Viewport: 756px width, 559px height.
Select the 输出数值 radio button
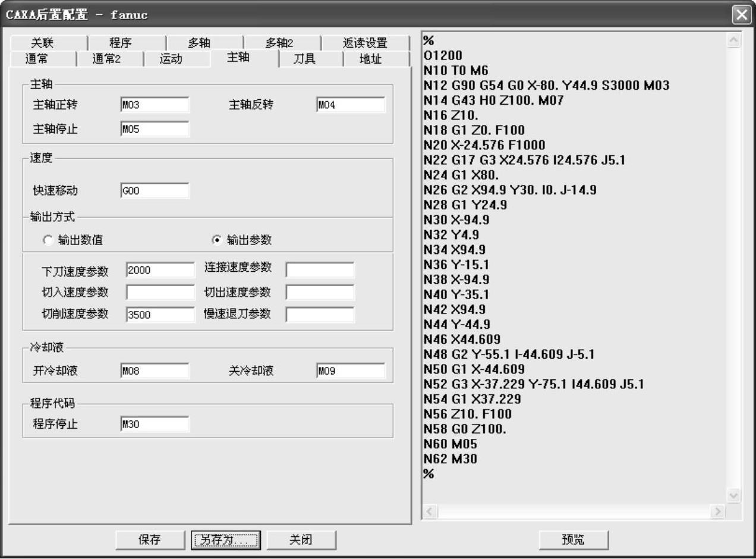[x=48, y=240]
